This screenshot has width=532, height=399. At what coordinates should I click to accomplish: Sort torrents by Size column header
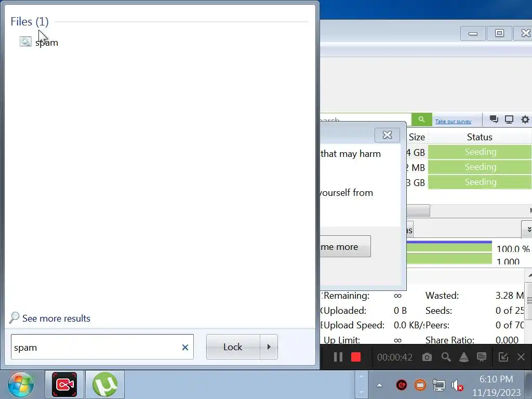coord(417,137)
